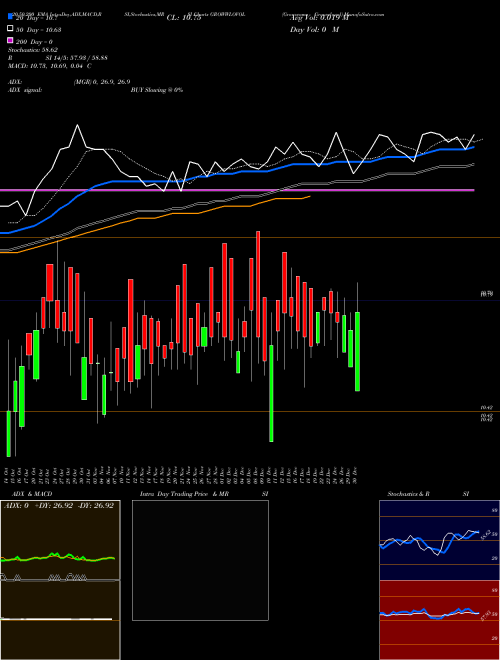The height and width of the screenshot is (660, 500).
Task: Click the '10.42' price axis label
Action: tap(487, 408)
